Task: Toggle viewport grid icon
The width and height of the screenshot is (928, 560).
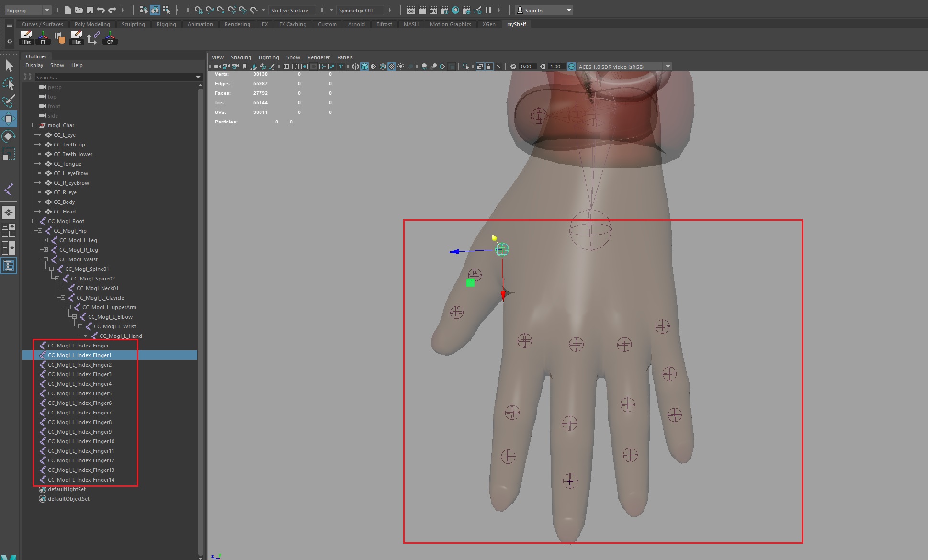Action: pos(286,67)
